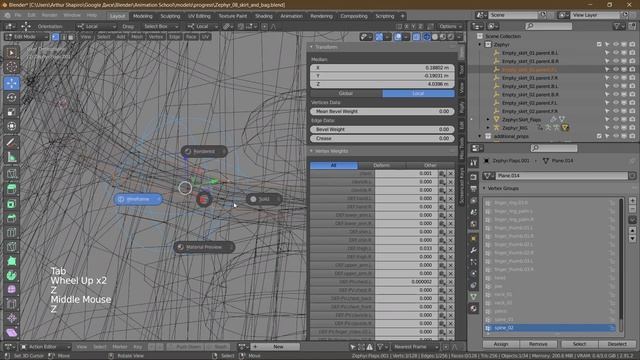The width and height of the screenshot is (640, 360).
Task: Move vertex group down arrow
Action: 632,239
